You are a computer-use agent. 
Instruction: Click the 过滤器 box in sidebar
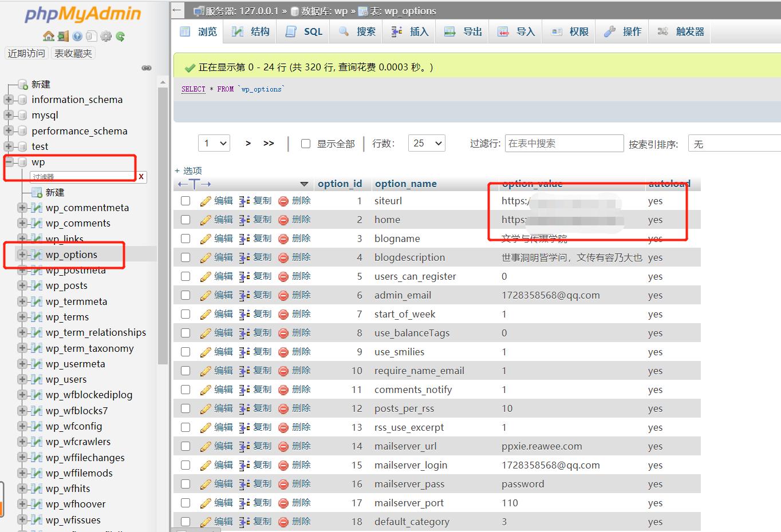(x=83, y=177)
